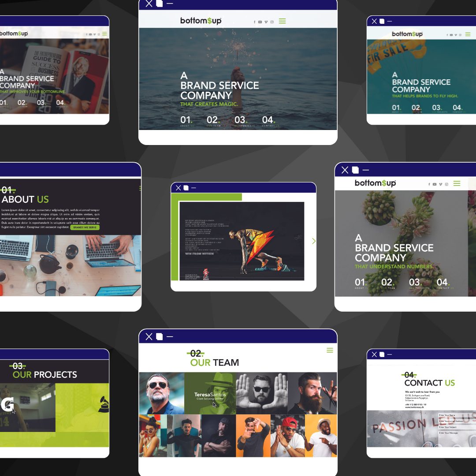Click bottom$up logo in 'Creates Magic' window

click(x=201, y=21)
